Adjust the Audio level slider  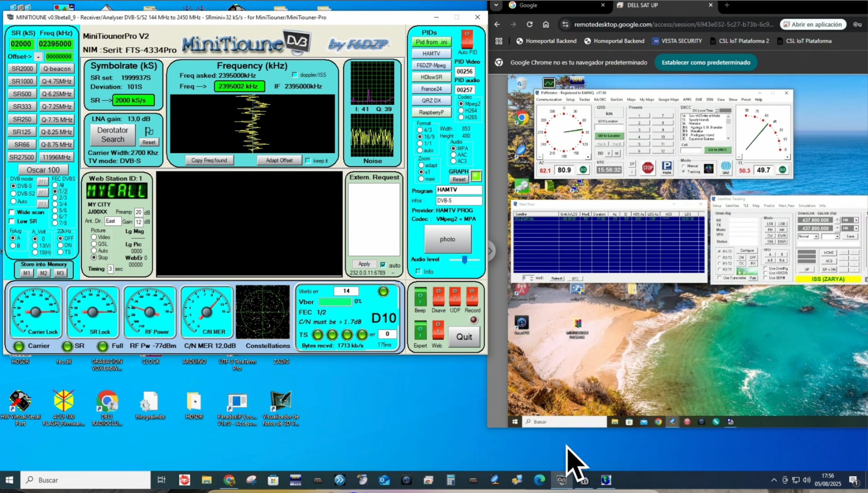tap(465, 259)
